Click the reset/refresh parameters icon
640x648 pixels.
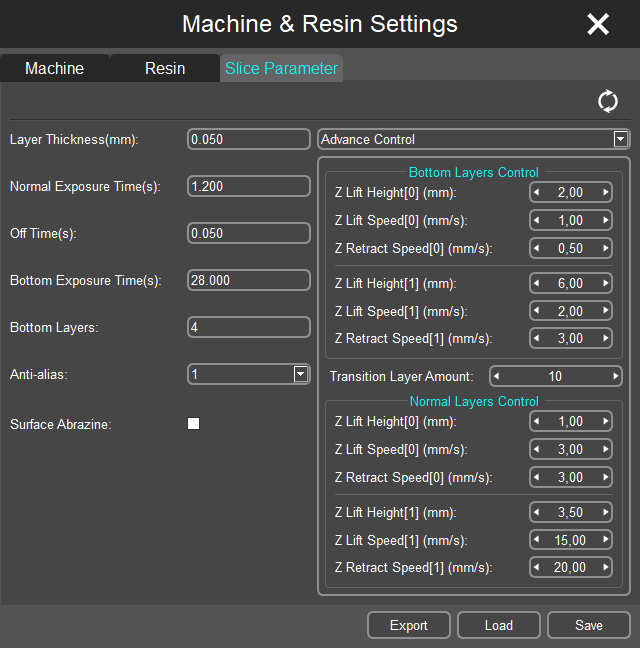607,101
